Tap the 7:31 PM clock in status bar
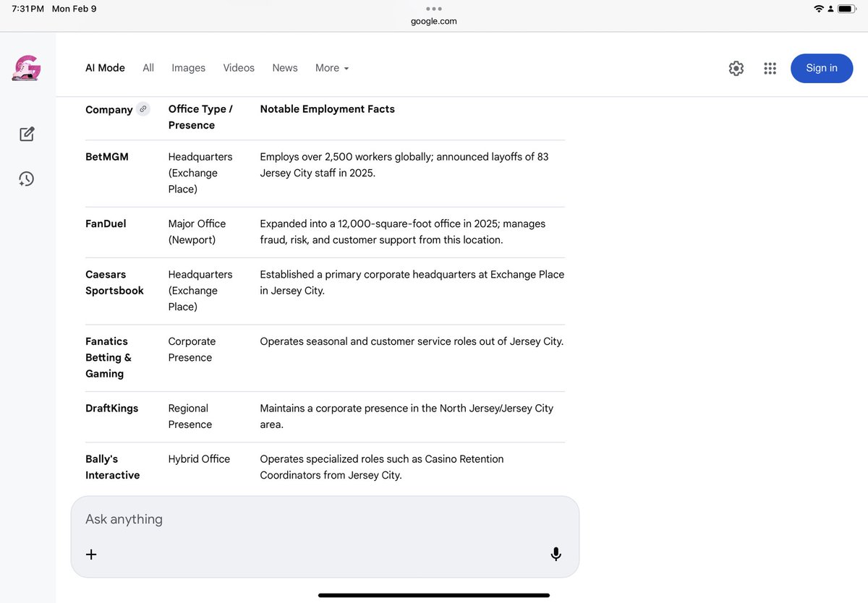This screenshot has height=603, width=868. tap(28, 9)
